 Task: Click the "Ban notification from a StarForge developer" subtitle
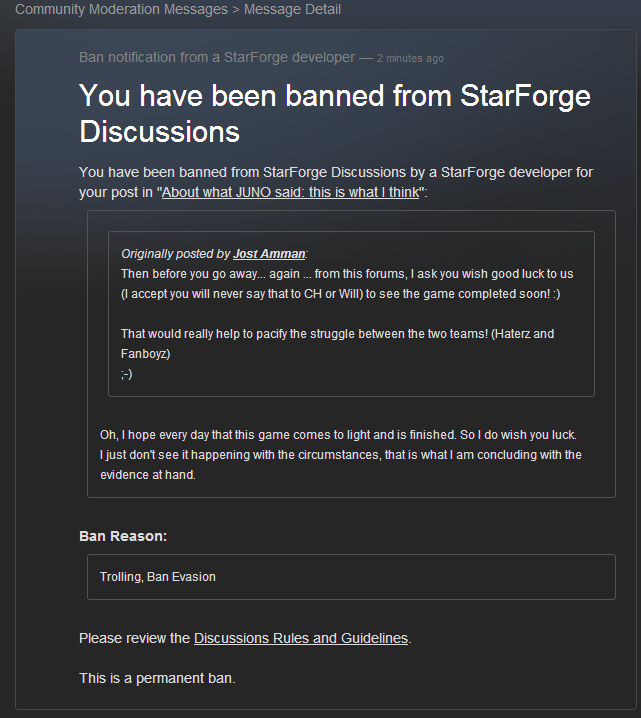point(217,57)
